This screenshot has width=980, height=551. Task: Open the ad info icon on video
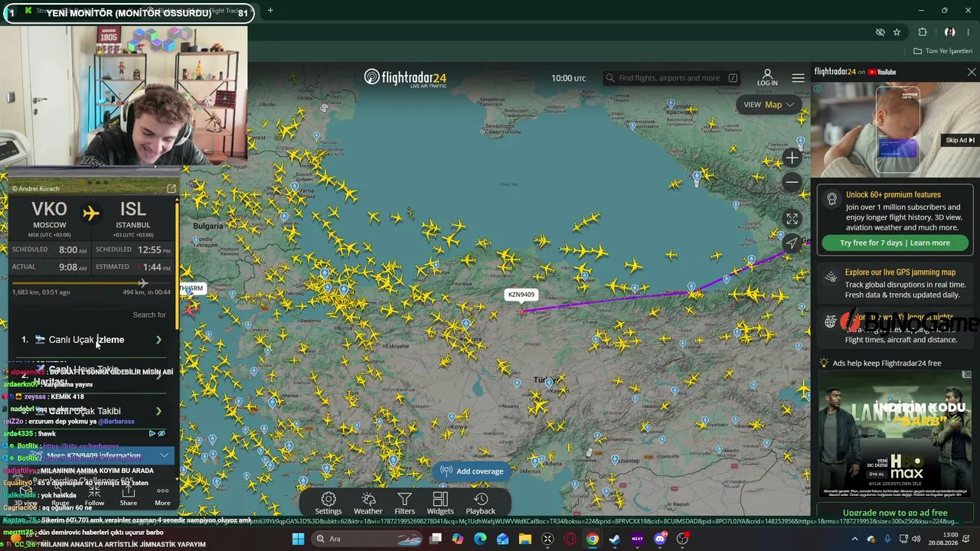817,89
